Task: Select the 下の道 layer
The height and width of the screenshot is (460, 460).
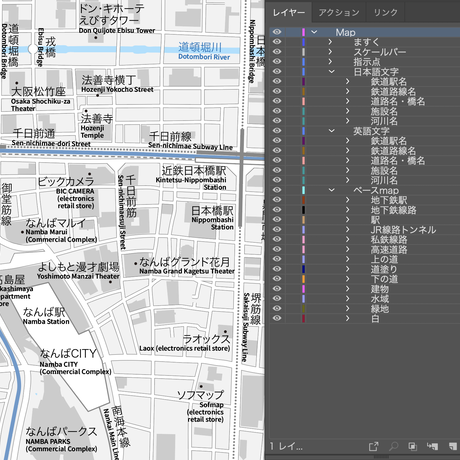Action: click(384, 279)
